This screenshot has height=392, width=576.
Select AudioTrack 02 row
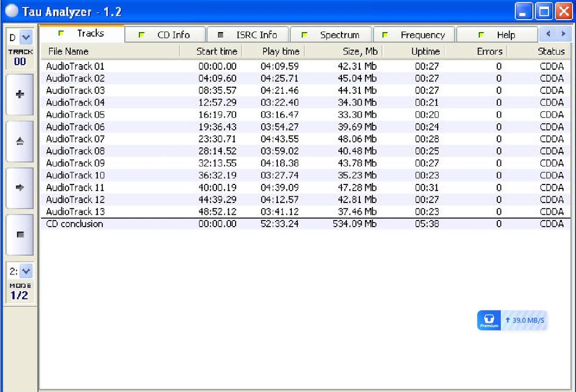pyautogui.click(x=305, y=79)
